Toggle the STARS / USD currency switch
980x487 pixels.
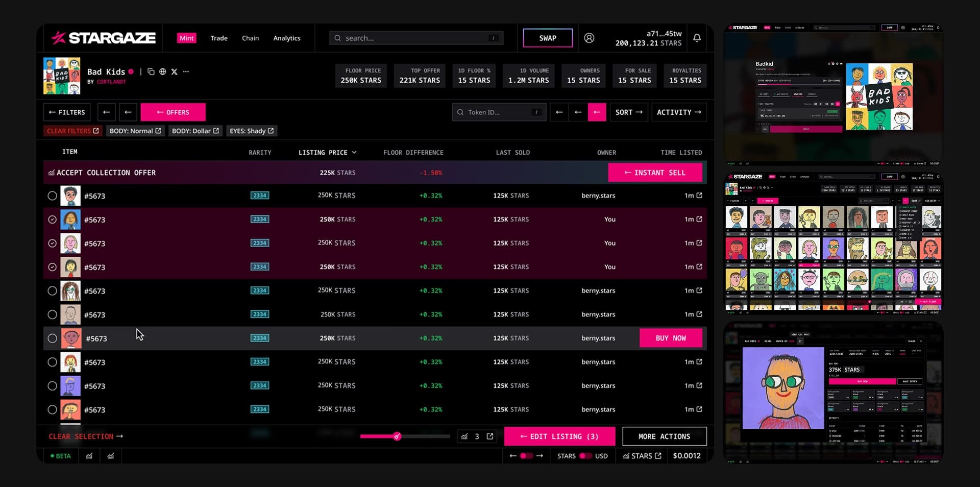click(585, 456)
